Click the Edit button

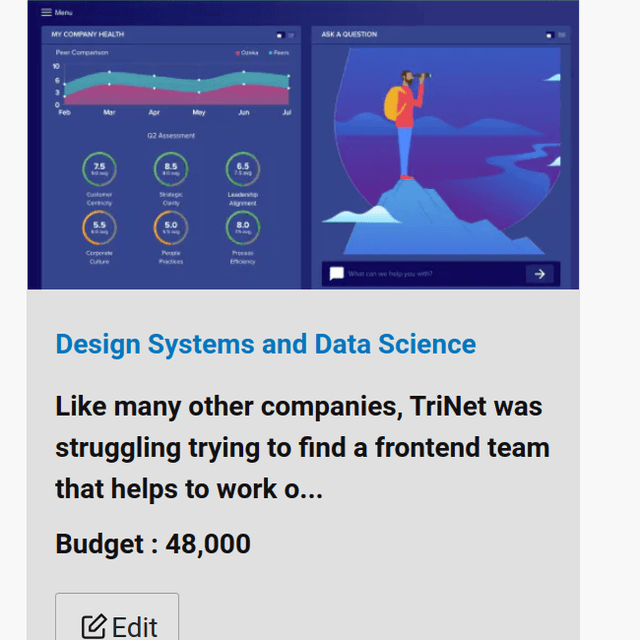click(x=117, y=617)
